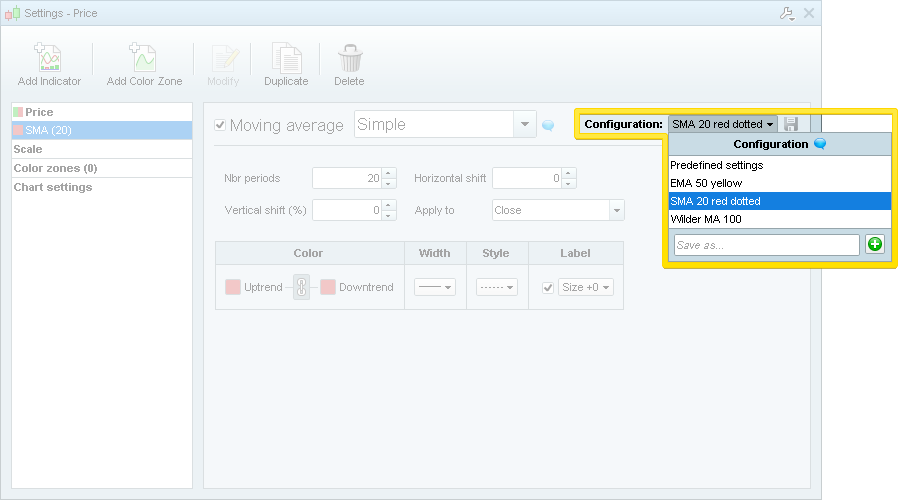
Task: Uncheck the Moving average checkbox
Action: pos(221,125)
